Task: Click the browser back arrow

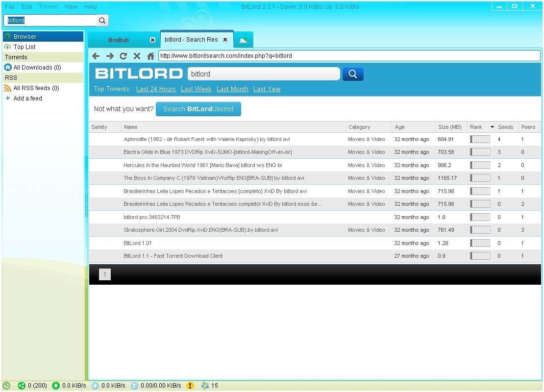Action: tap(96, 56)
